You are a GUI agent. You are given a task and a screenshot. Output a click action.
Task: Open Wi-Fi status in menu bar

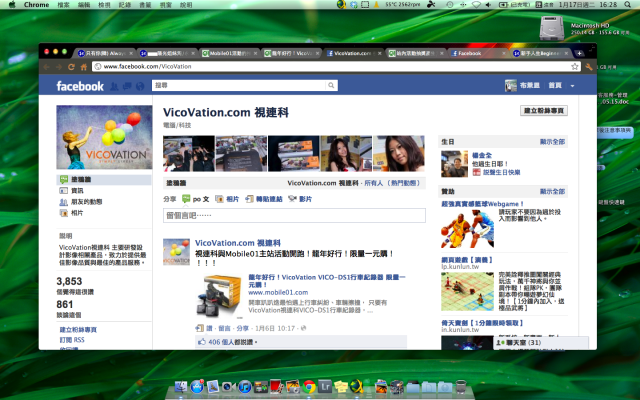point(476,4)
